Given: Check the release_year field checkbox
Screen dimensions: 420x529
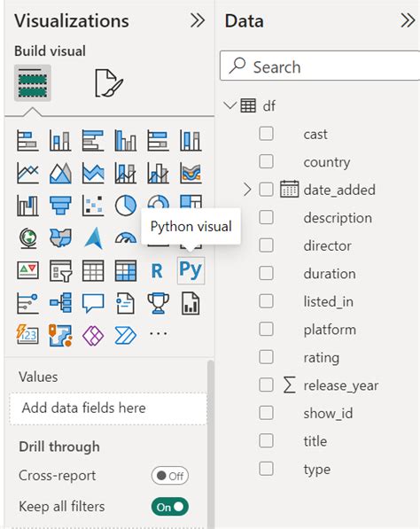Looking at the screenshot, I should (266, 385).
